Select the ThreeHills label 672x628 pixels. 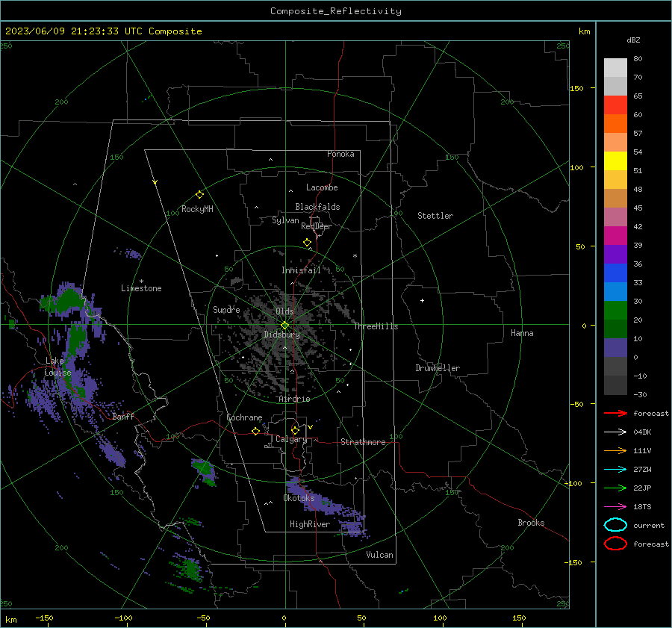376,326
